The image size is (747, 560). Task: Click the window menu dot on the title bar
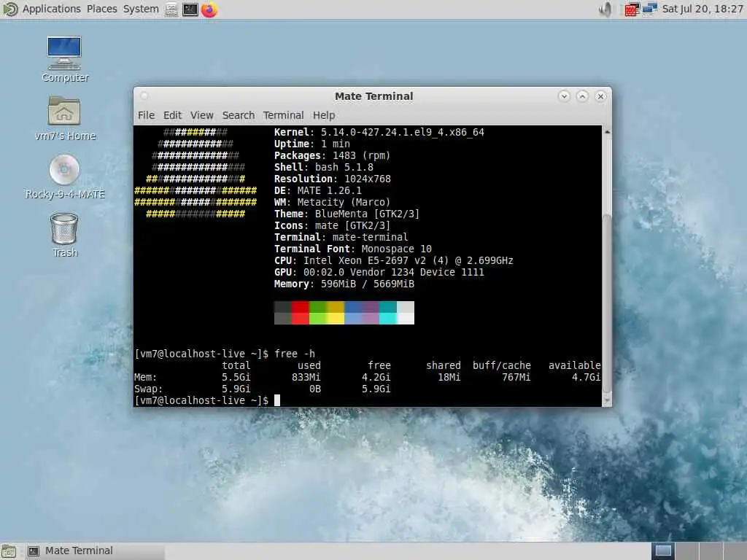click(144, 96)
